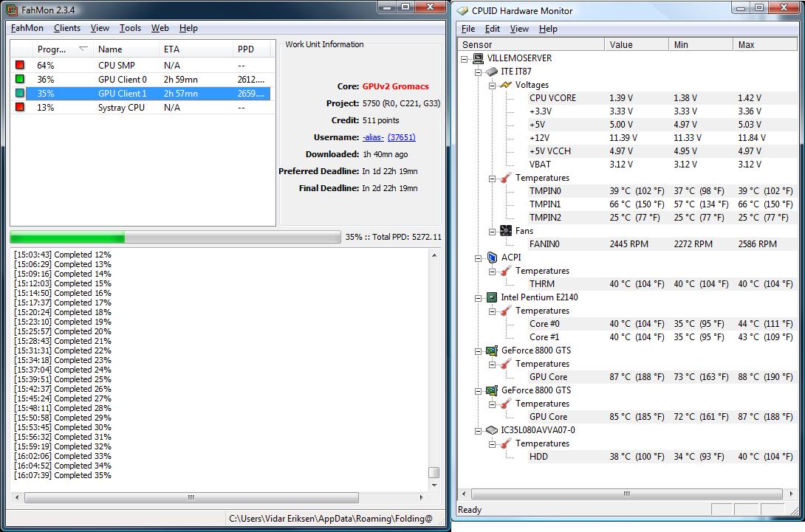Select the VBAT sensor row
Viewport: 805px width, 532px height.
(662, 164)
